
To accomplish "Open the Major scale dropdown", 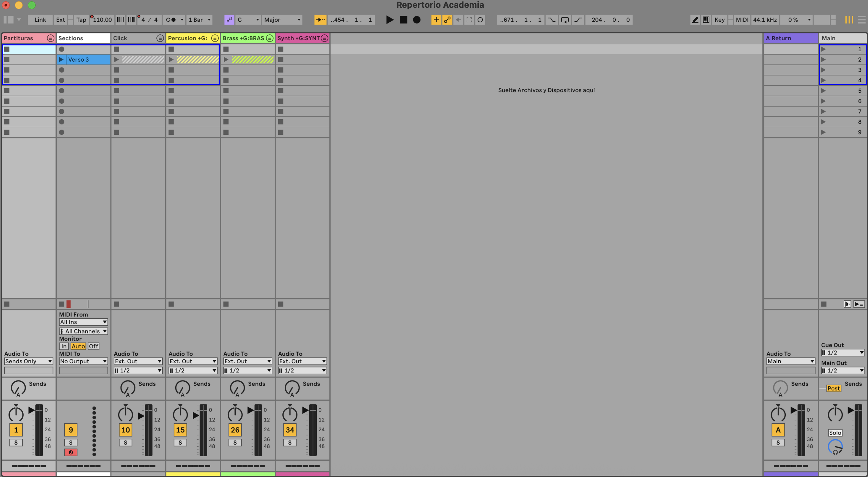I will [282, 19].
